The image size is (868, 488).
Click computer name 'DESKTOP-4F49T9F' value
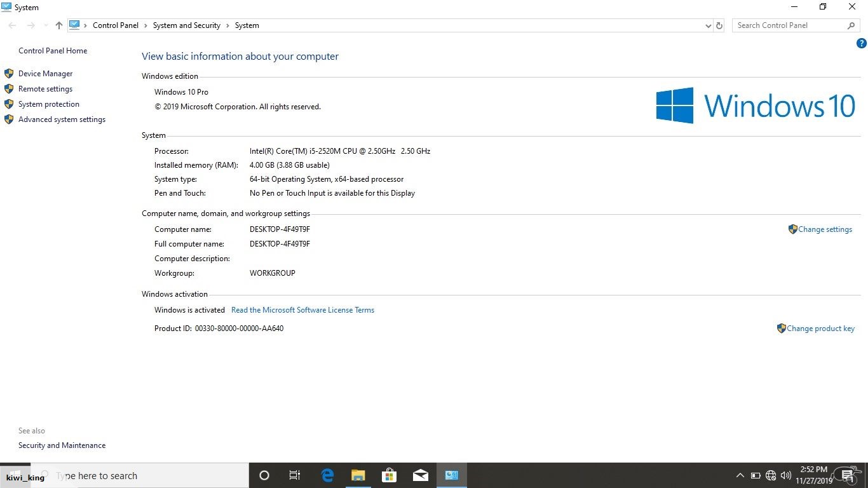280,229
